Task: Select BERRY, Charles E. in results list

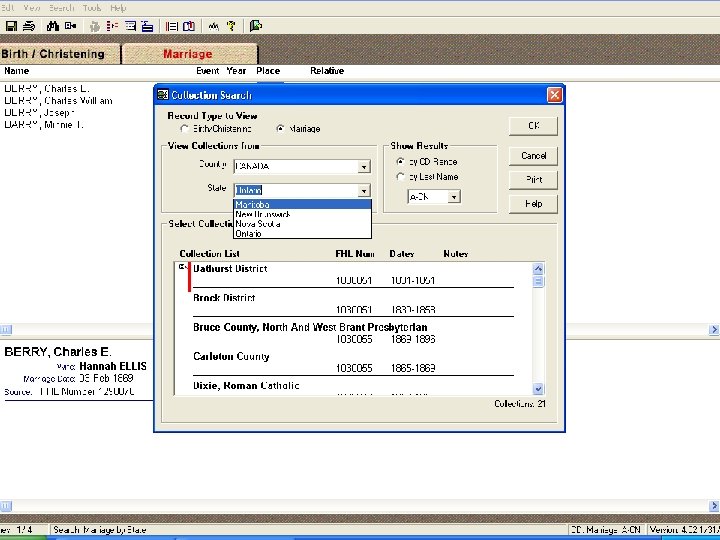Action: click(x=47, y=89)
